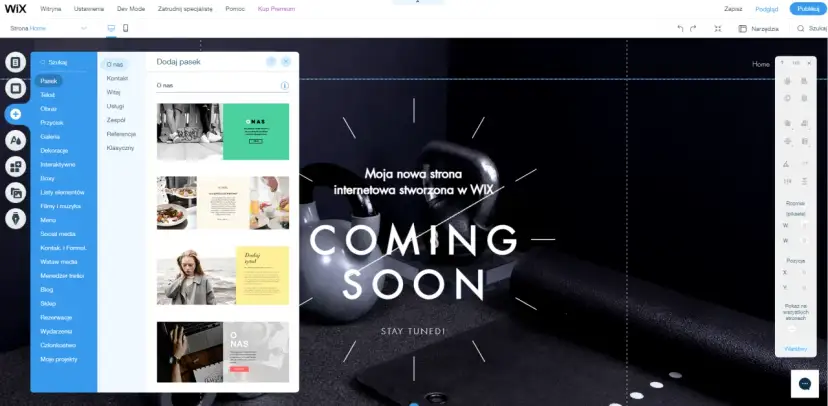Click the info icon beside O nas heading
The image size is (828, 406).
coord(285,86)
